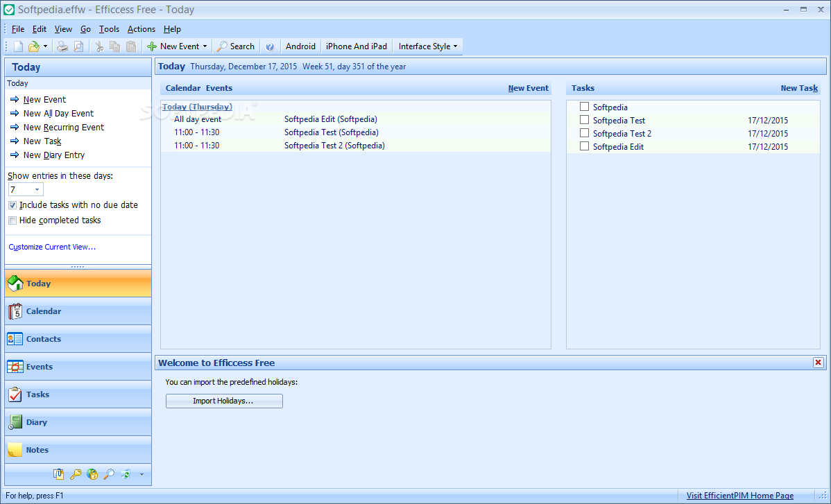This screenshot has width=831, height=504.
Task: Open the Diary section in navigation pane
Action: point(78,422)
